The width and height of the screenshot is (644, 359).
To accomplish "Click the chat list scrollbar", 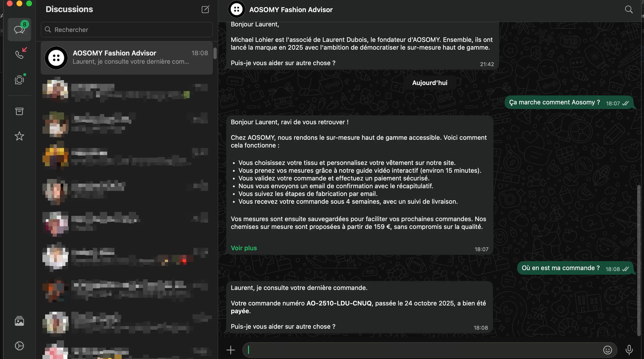I will (215, 53).
